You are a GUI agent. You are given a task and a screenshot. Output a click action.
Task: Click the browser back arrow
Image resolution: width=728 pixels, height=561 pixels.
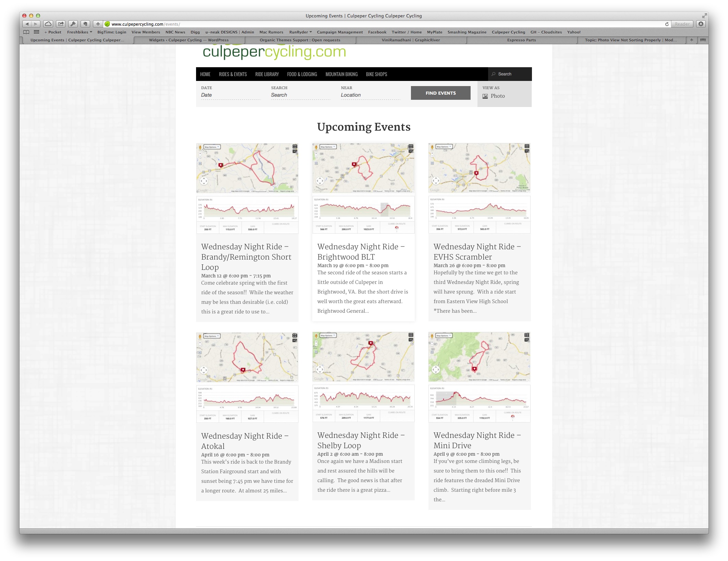coord(27,24)
